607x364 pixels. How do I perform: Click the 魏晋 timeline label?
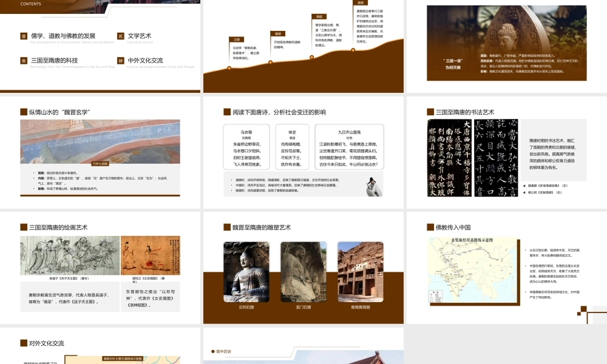(278, 33)
